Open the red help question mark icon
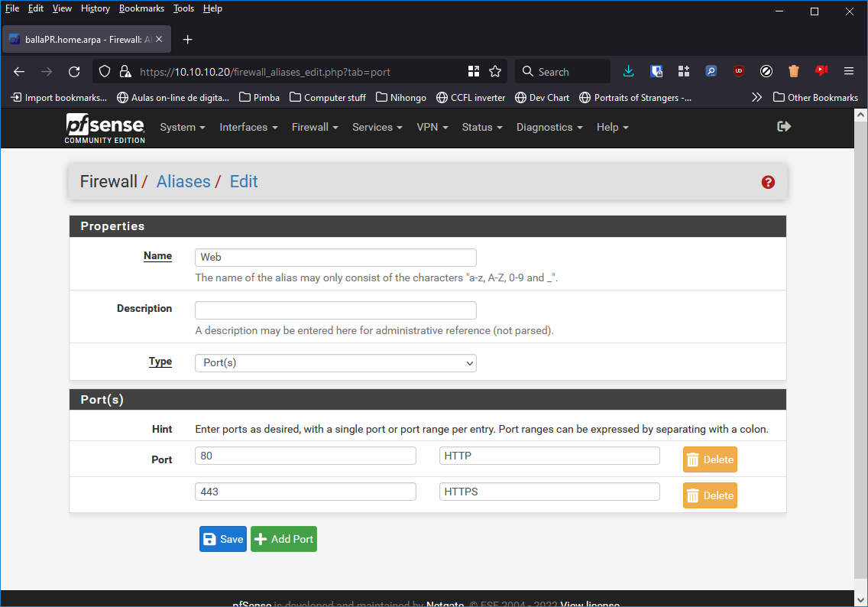The width and height of the screenshot is (868, 607). [x=768, y=182]
